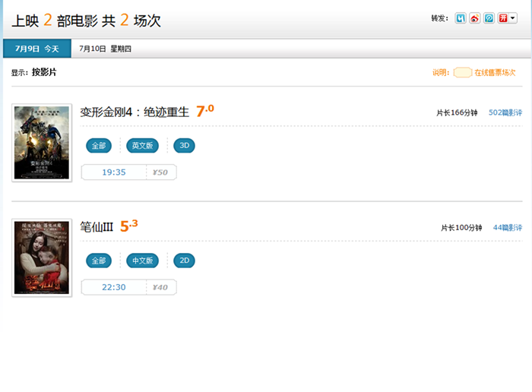Click the 7.0 rating of 变形金刚4
This screenshot has height=392, width=532.
[205, 111]
